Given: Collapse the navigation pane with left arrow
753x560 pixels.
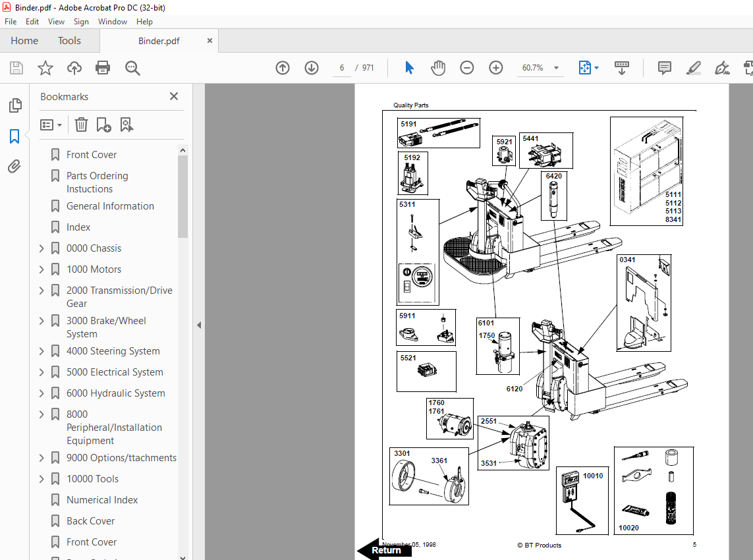Looking at the screenshot, I should coord(199,325).
